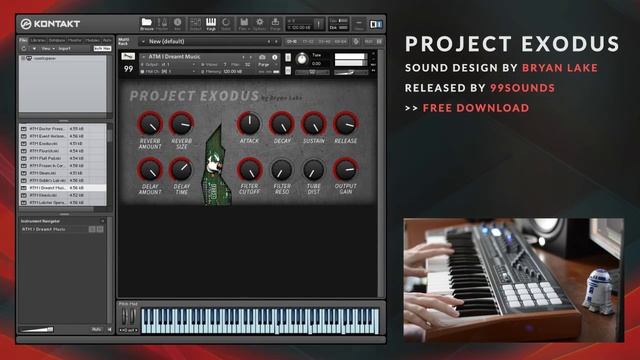Toggle the Keyb on-screen keyboard icon
Image resolution: width=640 pixels, height=360 pixels.
(211, 24)
